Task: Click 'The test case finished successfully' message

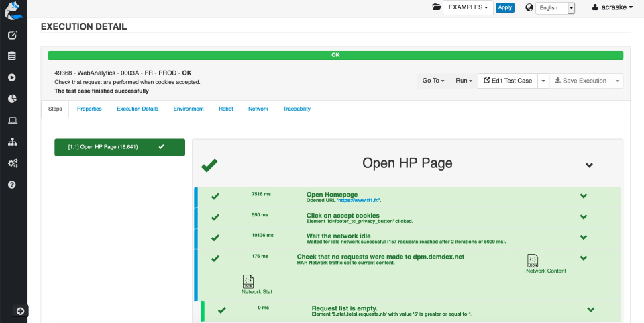Action: 101,91
